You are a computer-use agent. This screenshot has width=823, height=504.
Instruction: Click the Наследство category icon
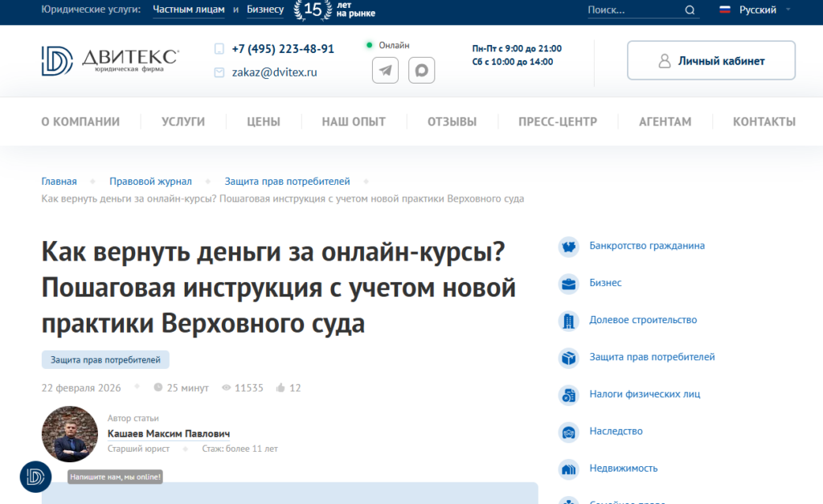(x=569, y=432)
